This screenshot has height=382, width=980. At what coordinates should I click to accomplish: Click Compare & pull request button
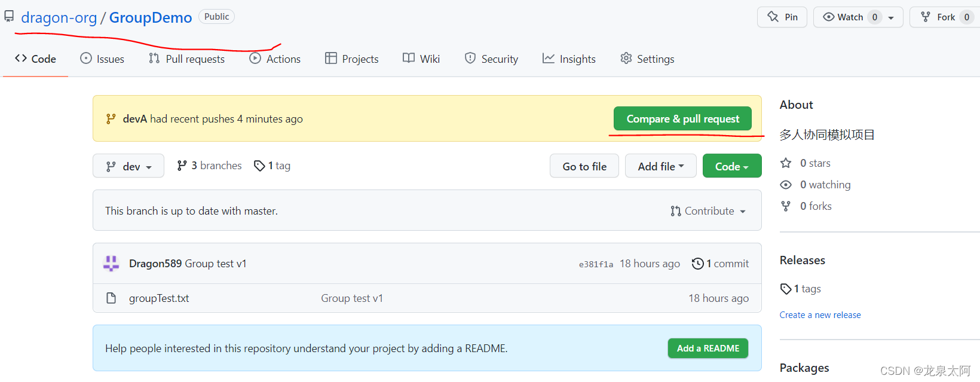click(x=682, y=118)
